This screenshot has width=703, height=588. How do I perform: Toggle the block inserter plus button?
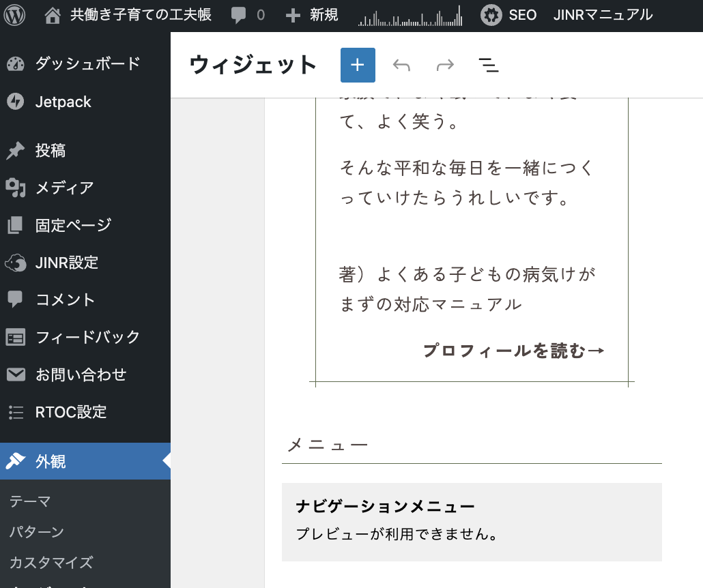tap(358, 65)
